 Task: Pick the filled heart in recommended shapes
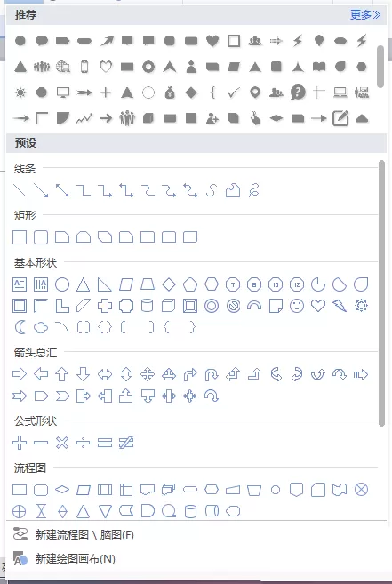coord(212,41)
